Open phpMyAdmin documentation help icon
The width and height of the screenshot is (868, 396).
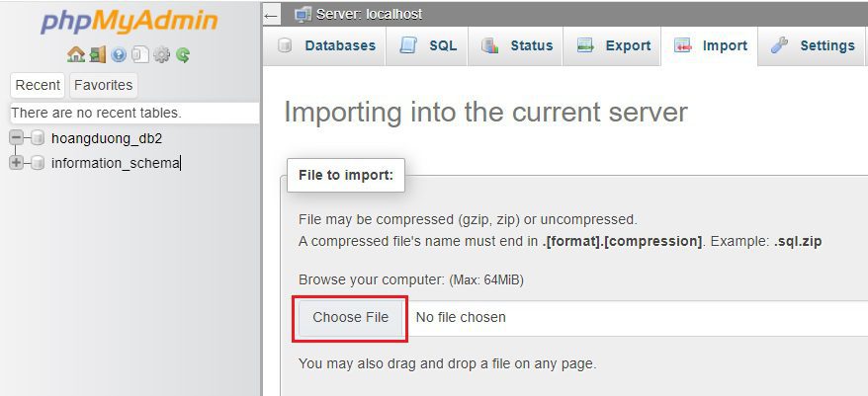pos(119,55)
